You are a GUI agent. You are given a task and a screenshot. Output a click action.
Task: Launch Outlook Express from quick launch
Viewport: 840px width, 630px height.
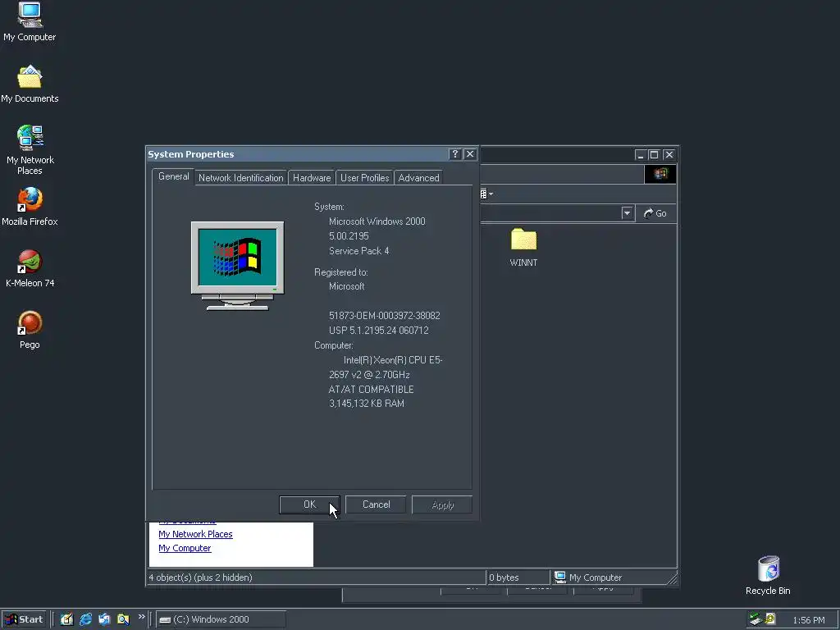[x=104, y=619]
